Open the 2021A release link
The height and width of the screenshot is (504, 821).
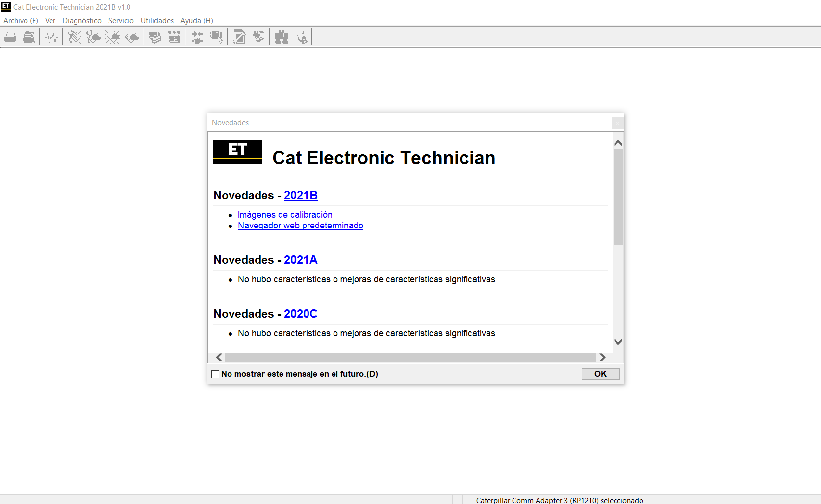coord(301,260)
